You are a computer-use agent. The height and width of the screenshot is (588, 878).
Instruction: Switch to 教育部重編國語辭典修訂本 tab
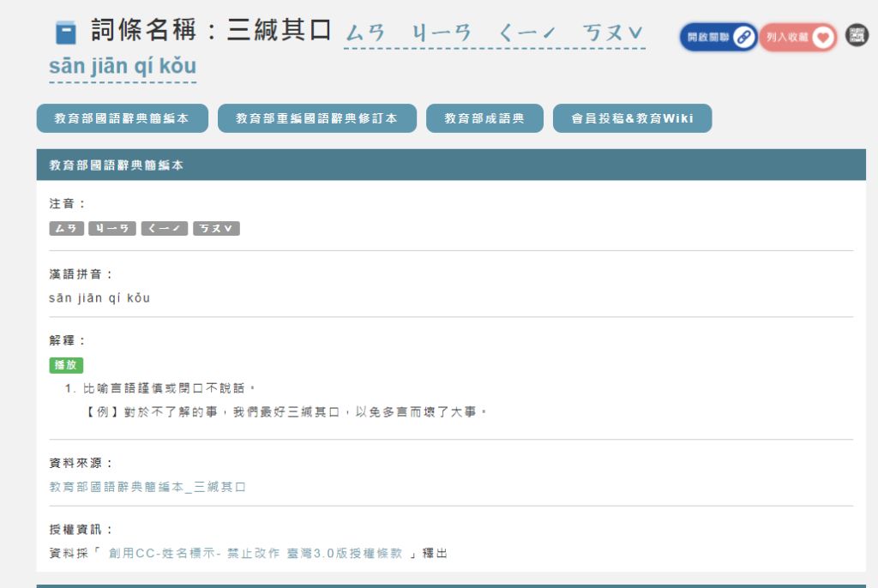point(316,119)
